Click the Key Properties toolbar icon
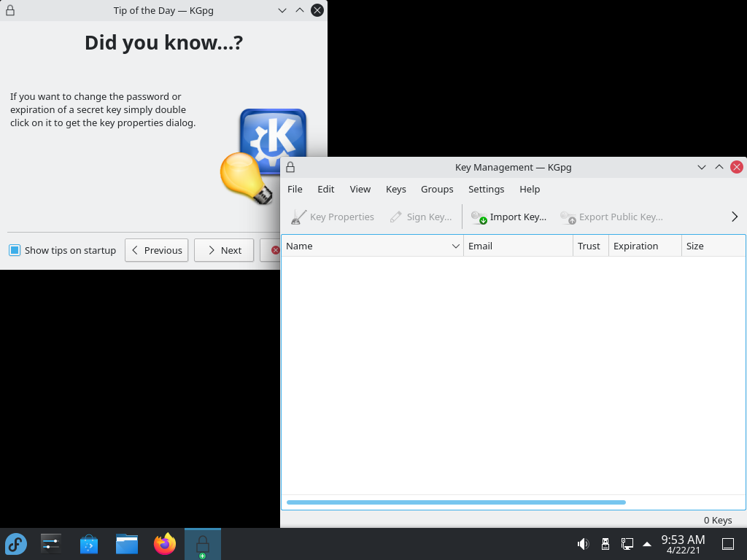 click(x=298, y=217)
